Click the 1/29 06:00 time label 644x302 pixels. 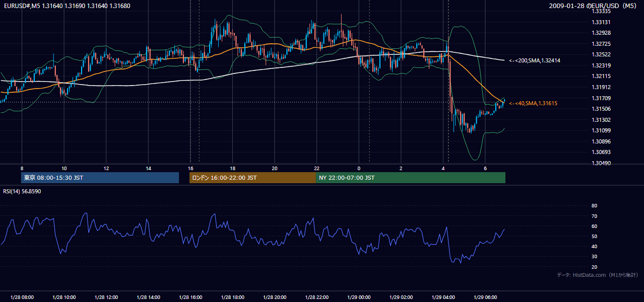(485, 297)
